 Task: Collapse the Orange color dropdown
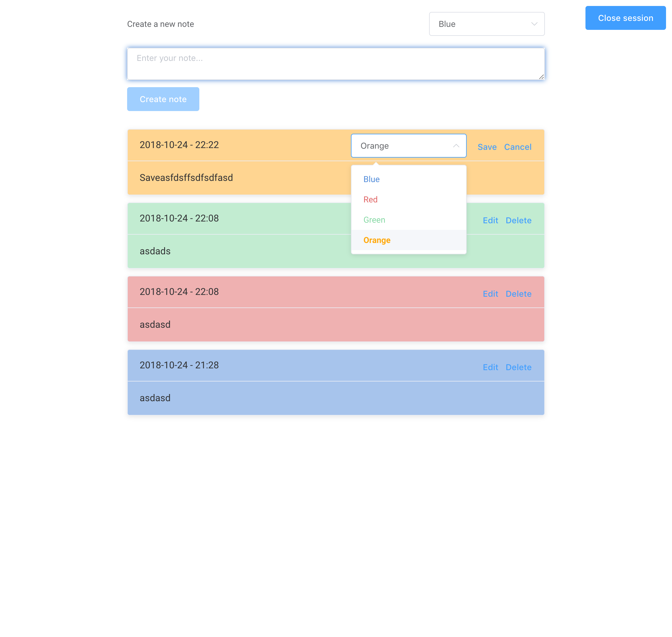(408, 146)
